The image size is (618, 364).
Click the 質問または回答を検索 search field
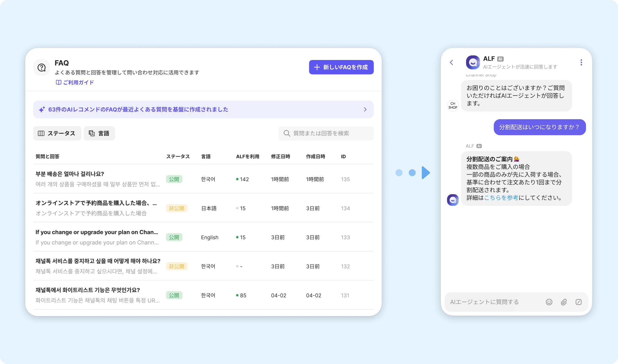[326, 133]
